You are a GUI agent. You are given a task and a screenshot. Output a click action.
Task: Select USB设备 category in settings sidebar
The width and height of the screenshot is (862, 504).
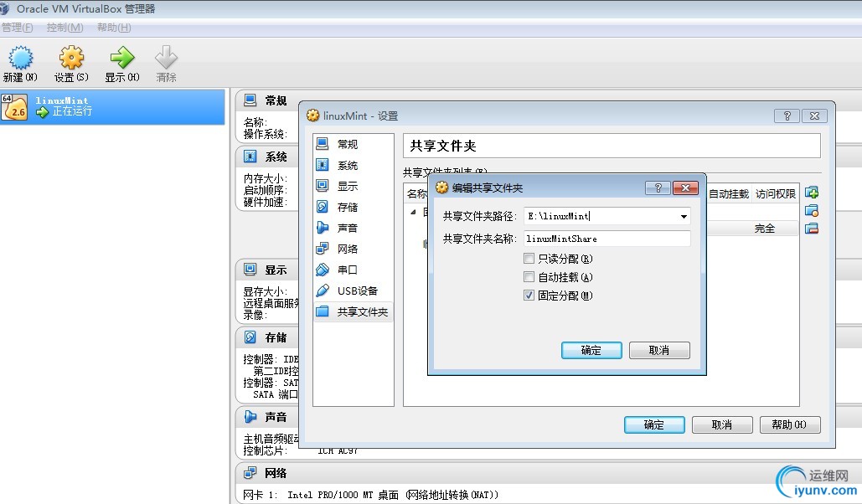tap(354, 291)
